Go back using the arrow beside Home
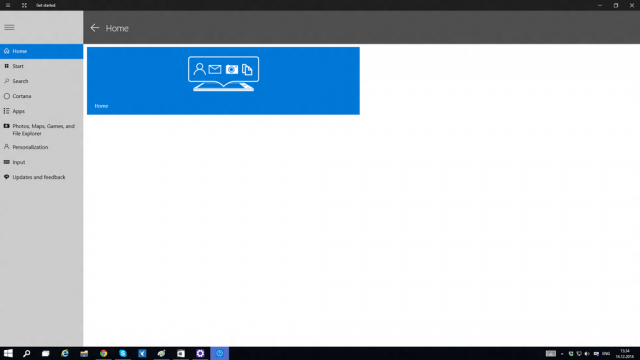Viewport: 640px width, 360px height. pos(95,28)
